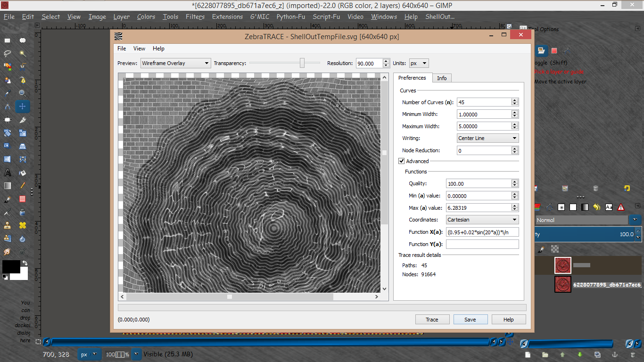This screenshot has height=362, width=644.
Task: Click the foreground black color swatch
Action: point(10,267)
